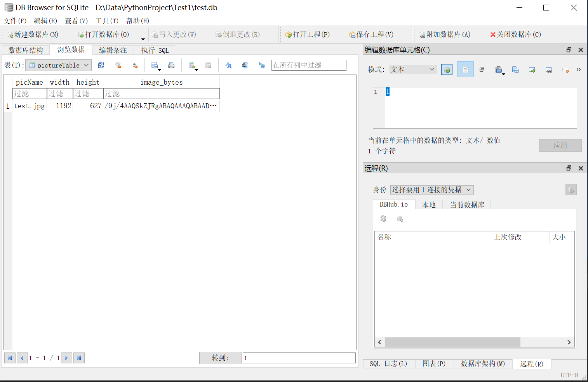This screenshot has height=382, width=588.
Task: Switch to 数据库架构(M) bottom tab
Action: click(x=483, y=364)
